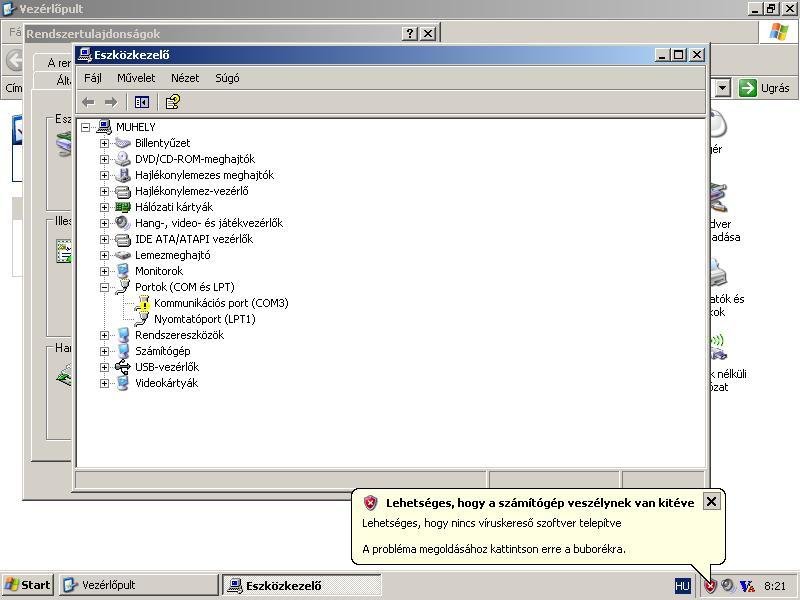800x600 pixels.
Task: Click the HU language indicator
Action: click(x=682, y=586)
